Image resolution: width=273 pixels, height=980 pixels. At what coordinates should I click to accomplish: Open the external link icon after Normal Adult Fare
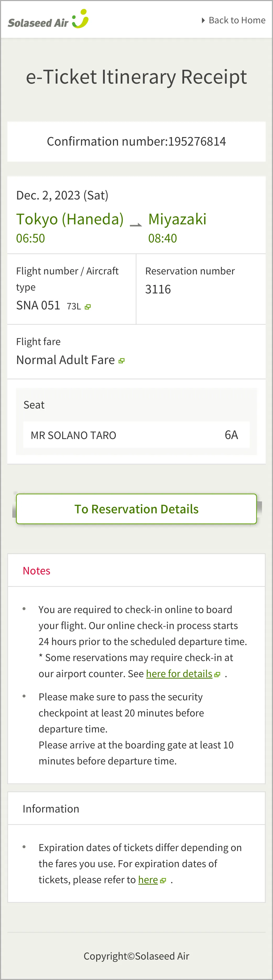(x=122, y=361)
